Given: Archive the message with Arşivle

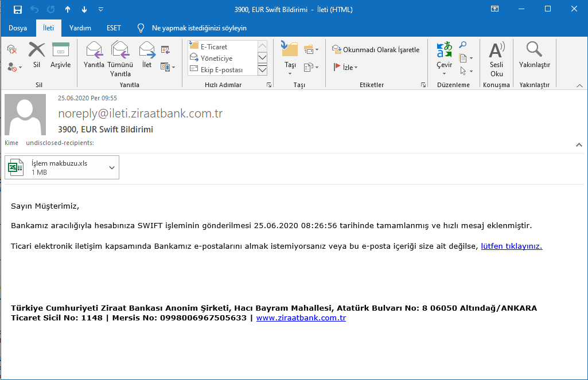Looking at the screenshot, I should (60, 55).
